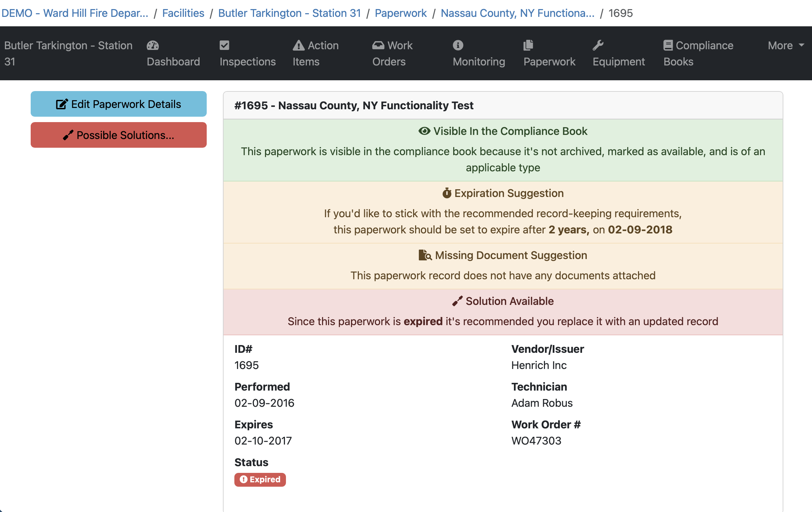Open the Inspections nav item
Screen dimensions: 812x512
pos(248,61)
